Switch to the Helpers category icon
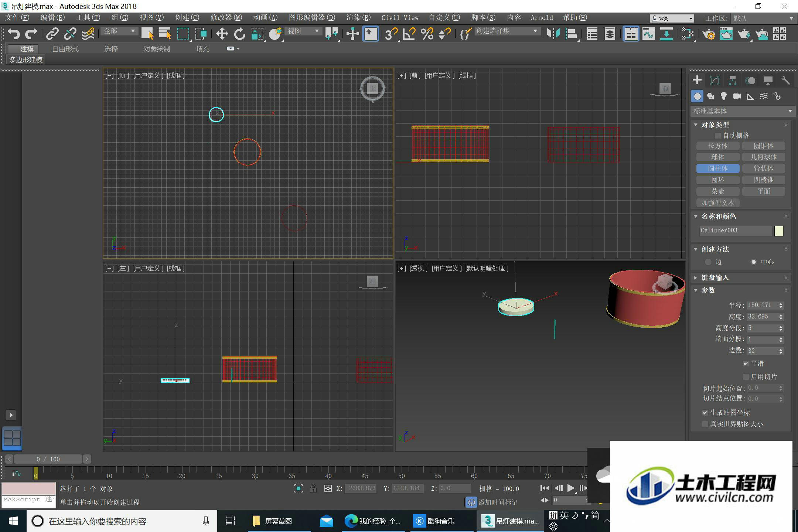798x532 pixels. click(750, 96)
